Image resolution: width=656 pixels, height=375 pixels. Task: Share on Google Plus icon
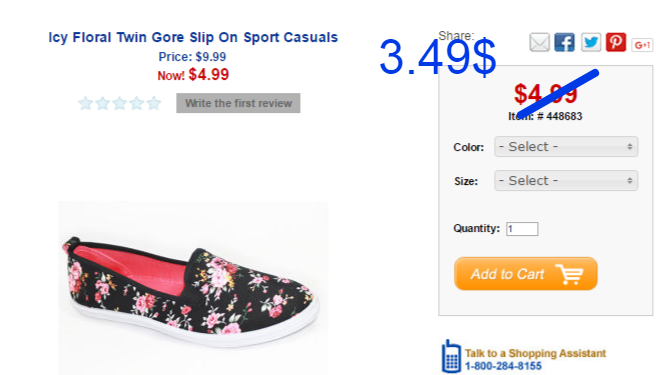pos(643,44)
